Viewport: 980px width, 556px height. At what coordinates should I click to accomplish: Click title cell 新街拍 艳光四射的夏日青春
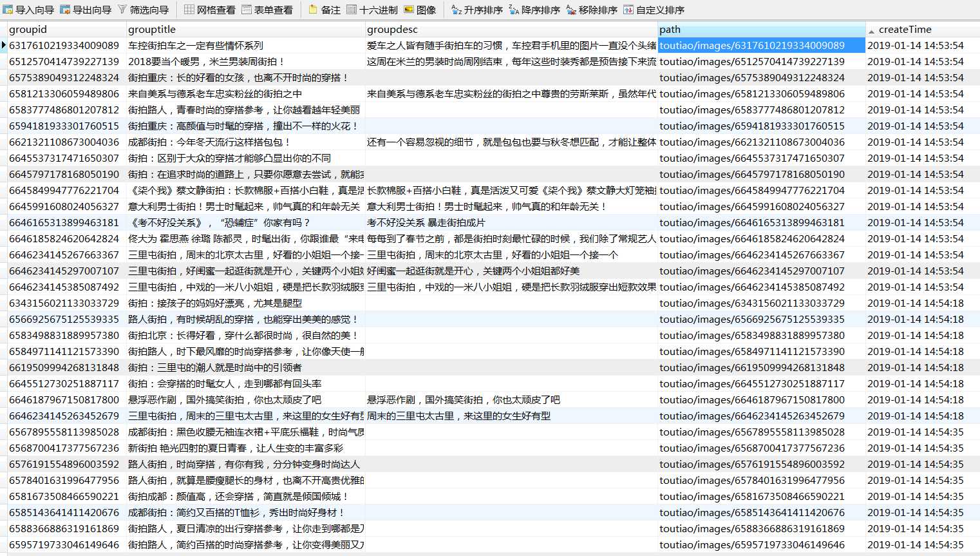[245, 448]
